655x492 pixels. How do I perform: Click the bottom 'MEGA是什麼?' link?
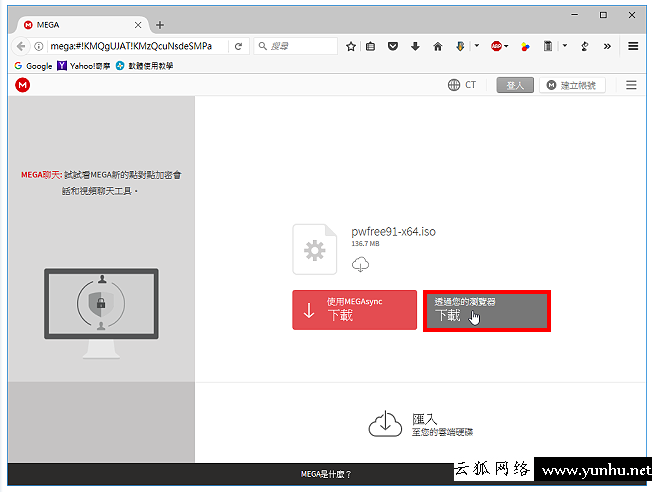point(326,474)
